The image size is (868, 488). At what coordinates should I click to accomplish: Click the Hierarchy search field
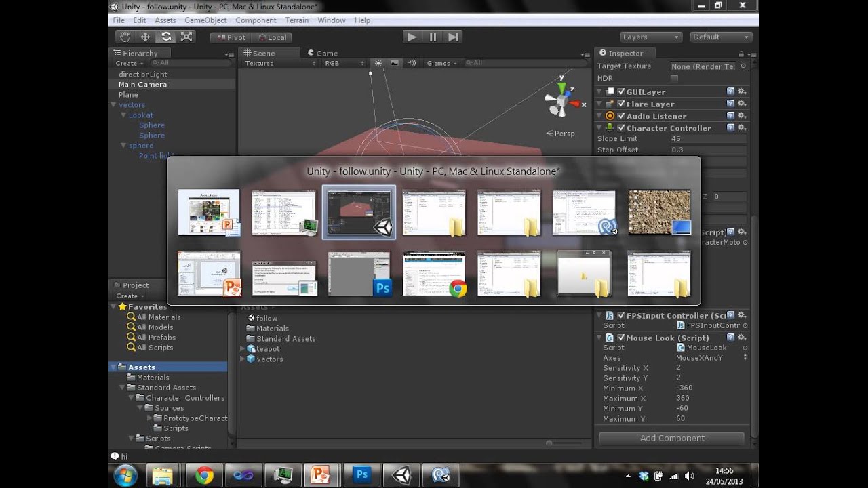[192, 63]
